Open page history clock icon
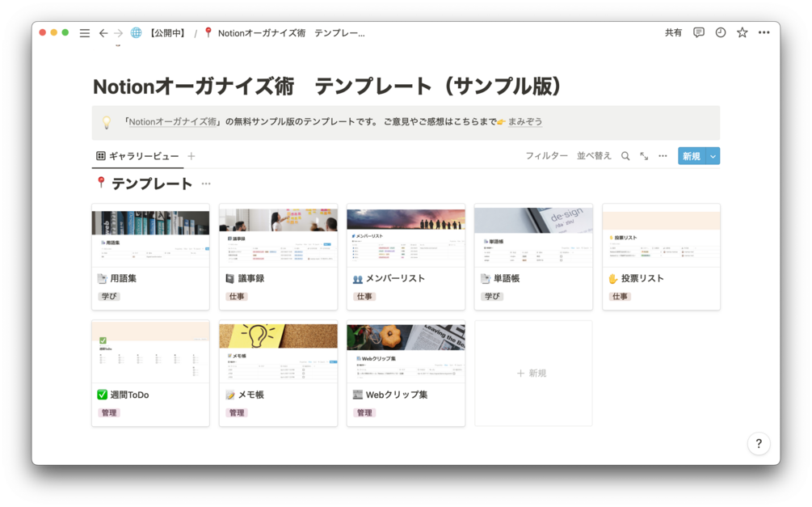Image resolution: width=812 pixels, height=507 pixels. 721,32
